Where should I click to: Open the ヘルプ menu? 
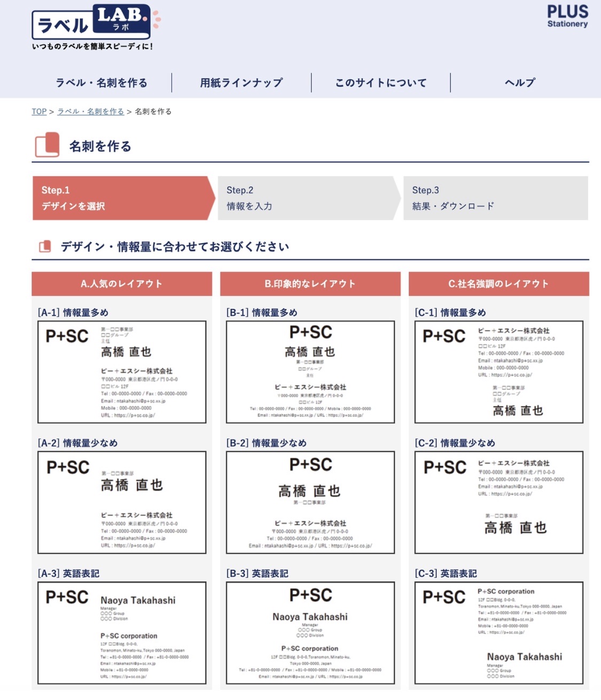(520, 83)
